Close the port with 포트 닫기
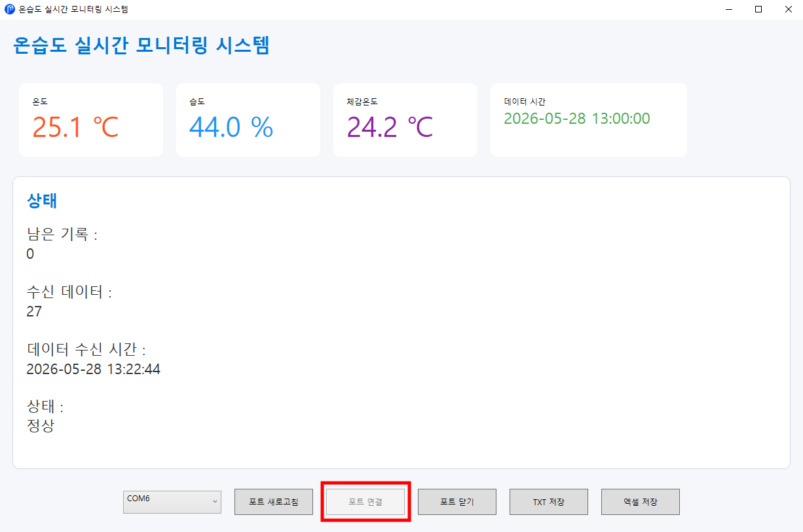Screen dimensions: 803x532 (457, 502)
